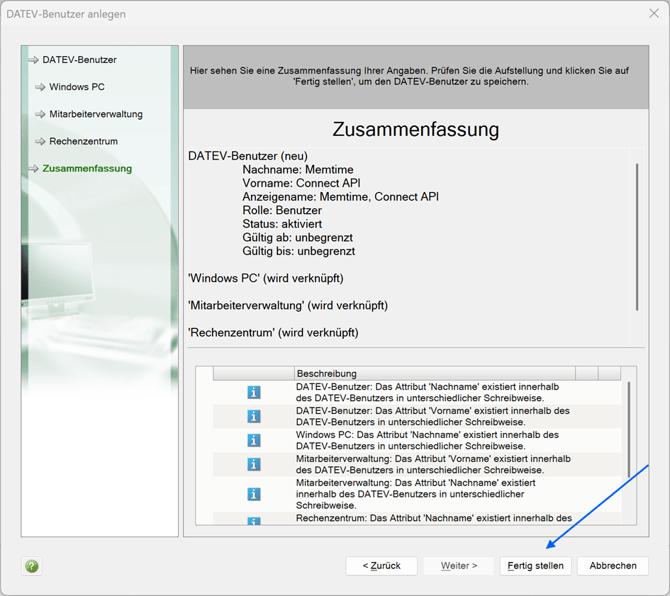
Task: Click the Weiter button
Action: tap(458, 566)
